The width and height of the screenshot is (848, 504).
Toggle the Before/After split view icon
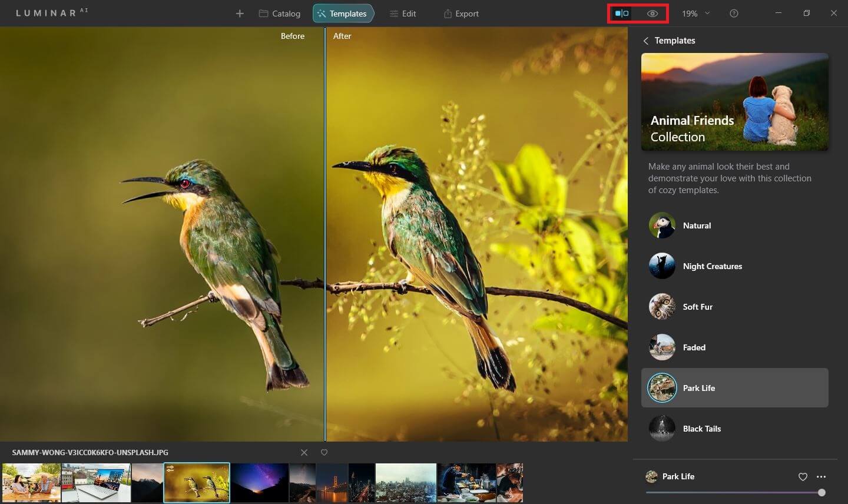pos(622,13)
